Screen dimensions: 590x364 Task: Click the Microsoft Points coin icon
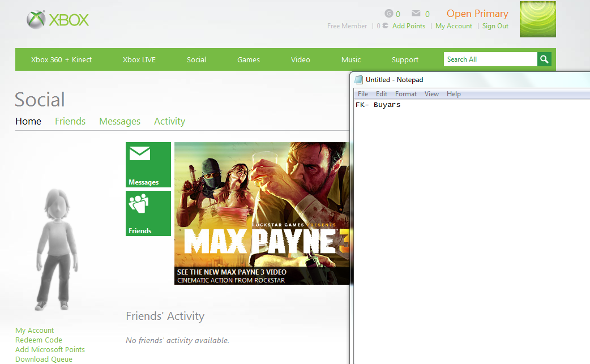[385, 25]
